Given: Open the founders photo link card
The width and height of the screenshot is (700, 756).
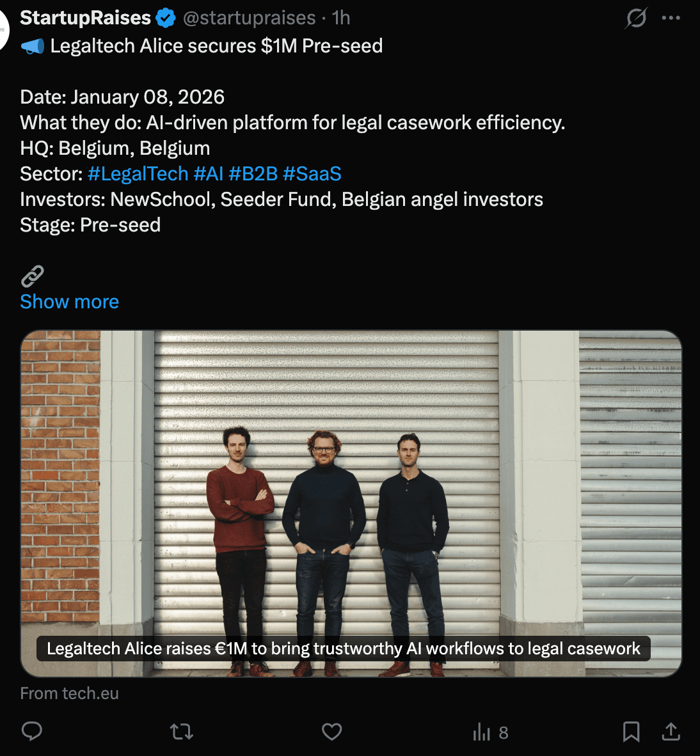Looking at the screenshot, I should pyautogui.click(x=351, y=503).
